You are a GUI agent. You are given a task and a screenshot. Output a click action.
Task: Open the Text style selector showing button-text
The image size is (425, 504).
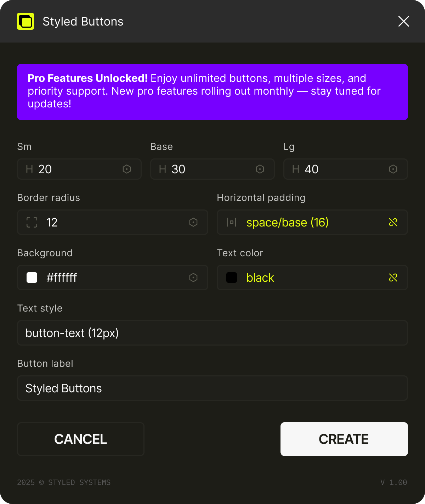(x=212, y=333)
